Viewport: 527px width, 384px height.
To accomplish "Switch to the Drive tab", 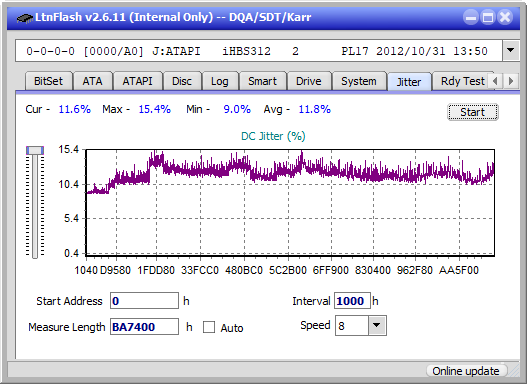I will [309, 81].
